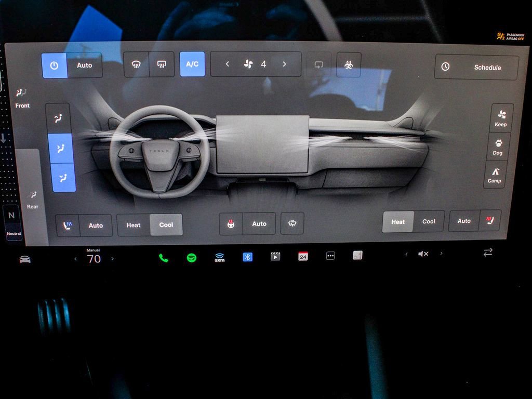The width and height of the screenshot is (532, 399).
Task: Enable Keep Climate On mode
Action: click(x=500, y=118)
